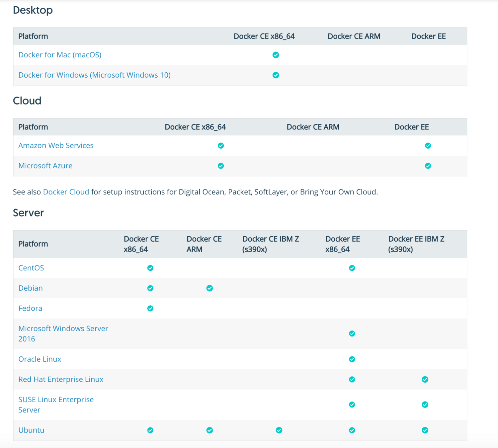
Task: Open Microsoft Windows Server 2016 link
Action: click(x=63, y=334)
